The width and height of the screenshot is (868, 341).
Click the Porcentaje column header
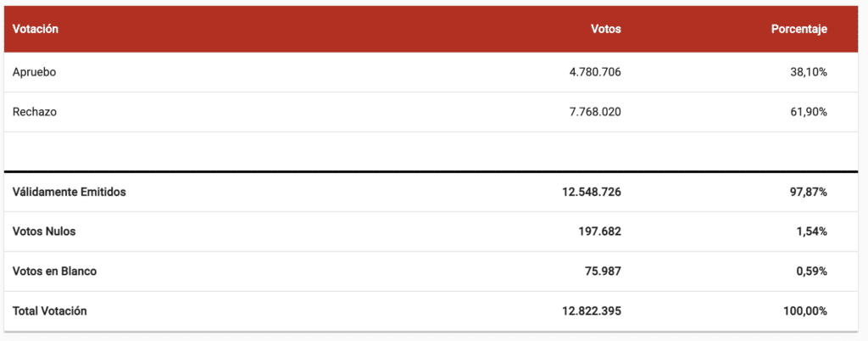click(799, 30)
